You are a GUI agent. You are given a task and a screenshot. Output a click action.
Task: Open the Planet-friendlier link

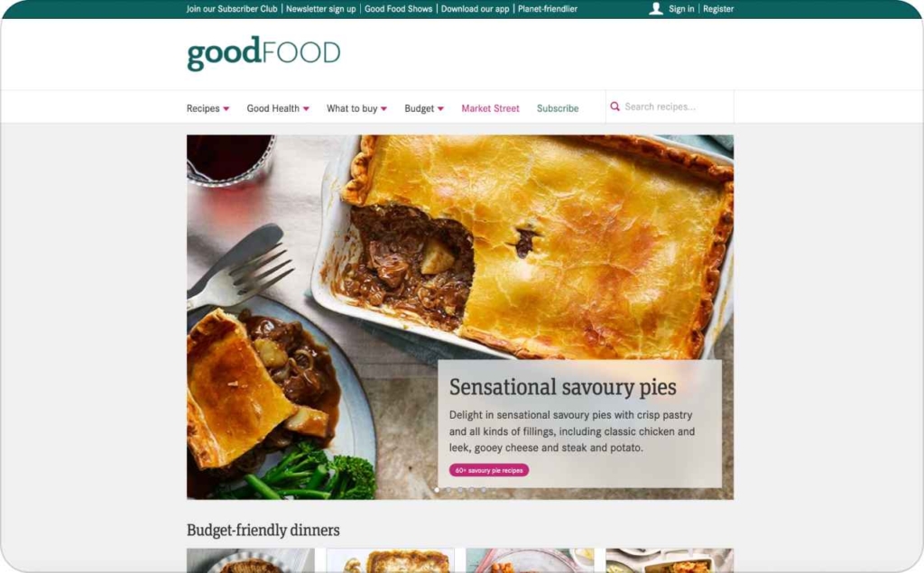[548, 9]
